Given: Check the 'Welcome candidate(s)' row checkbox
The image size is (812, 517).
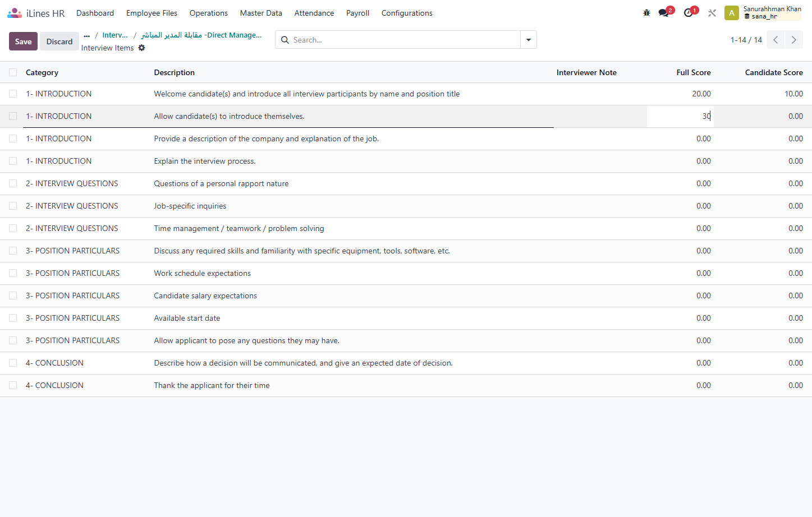Looking at the screenshot, I should [13, 94].
